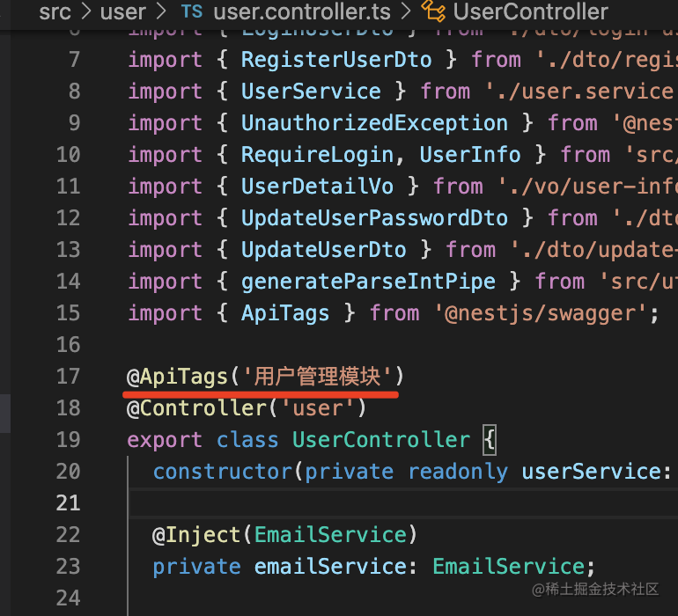The height and width of the screenshot is (616, 678).
Task: Click line number 17 in gutter
Action: tap(69, 376)
